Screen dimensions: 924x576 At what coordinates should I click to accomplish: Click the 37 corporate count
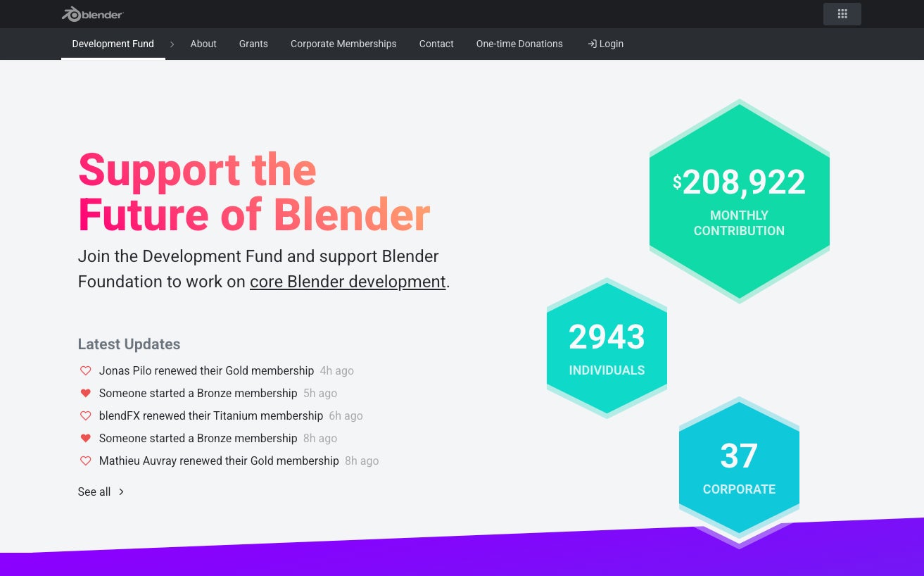739,456
